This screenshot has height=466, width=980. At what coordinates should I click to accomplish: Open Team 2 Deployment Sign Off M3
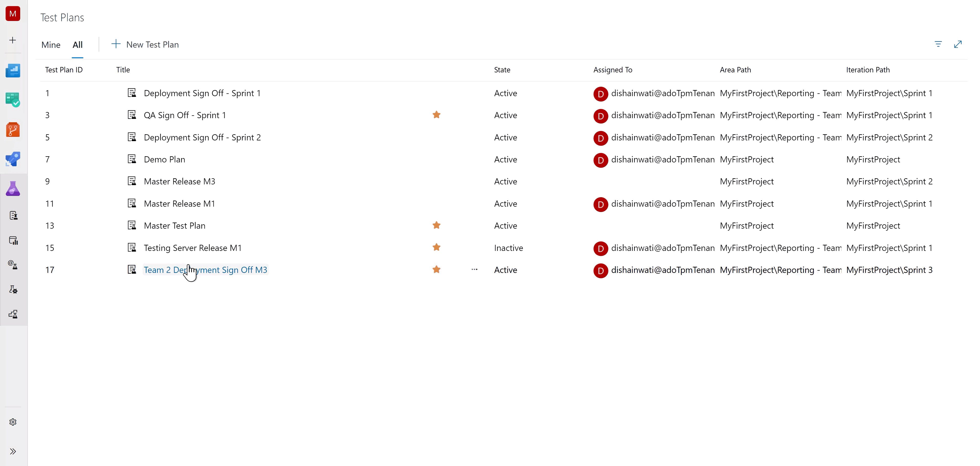(x=205, y=270)
